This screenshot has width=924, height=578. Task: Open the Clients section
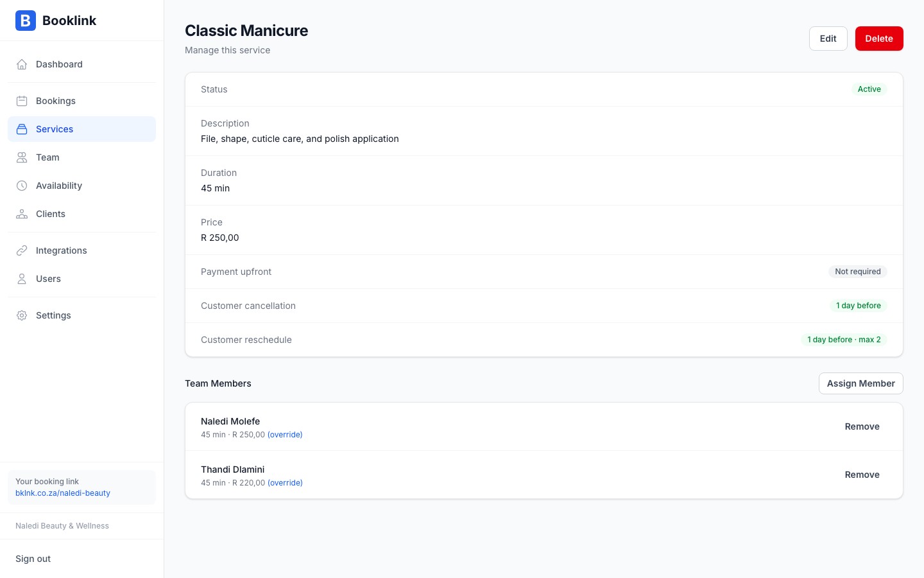tap(50, 214)
